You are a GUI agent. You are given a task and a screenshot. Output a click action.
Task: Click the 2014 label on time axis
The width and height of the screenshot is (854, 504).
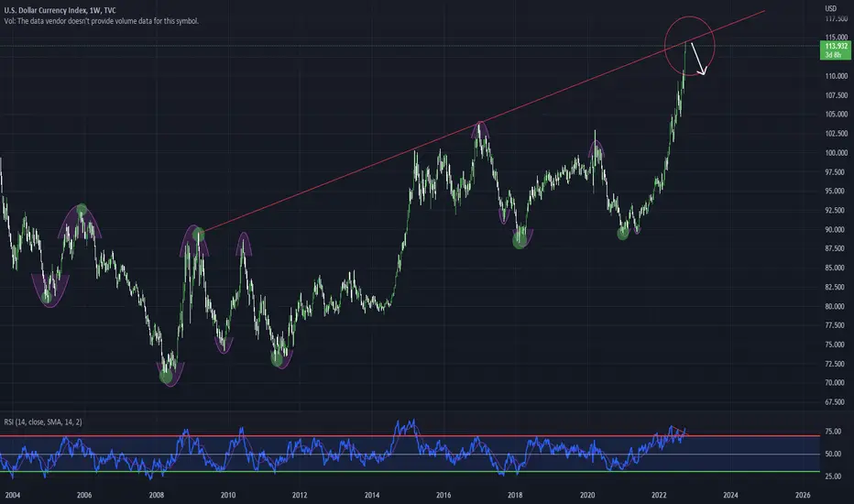click(372, 495)
